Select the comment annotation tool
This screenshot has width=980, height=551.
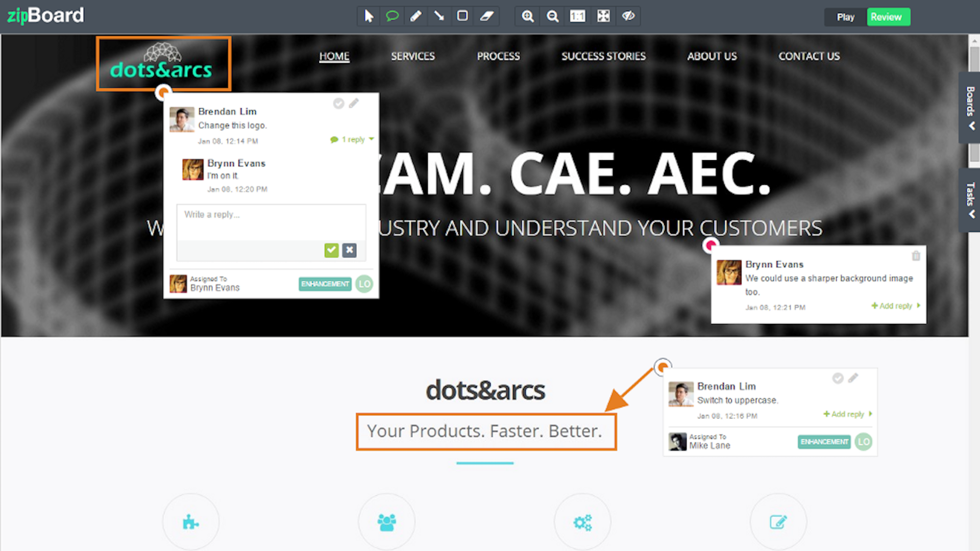pos(391,16)
